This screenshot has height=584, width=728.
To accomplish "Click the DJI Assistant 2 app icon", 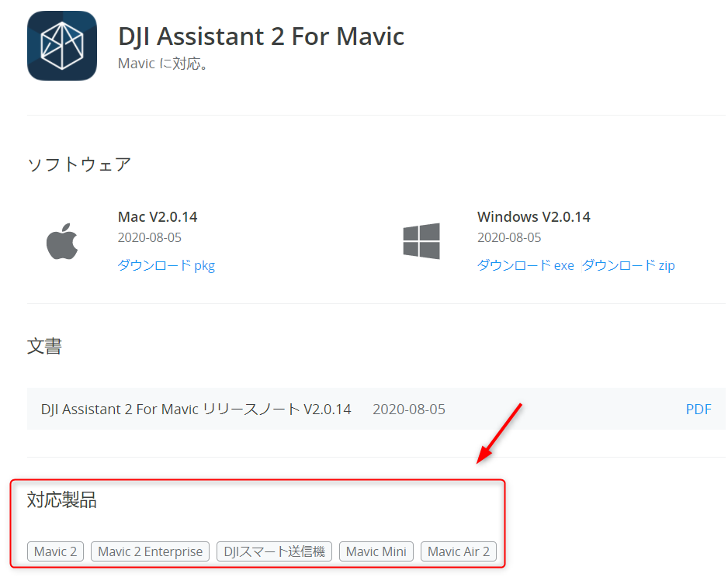I will [62, 46].
